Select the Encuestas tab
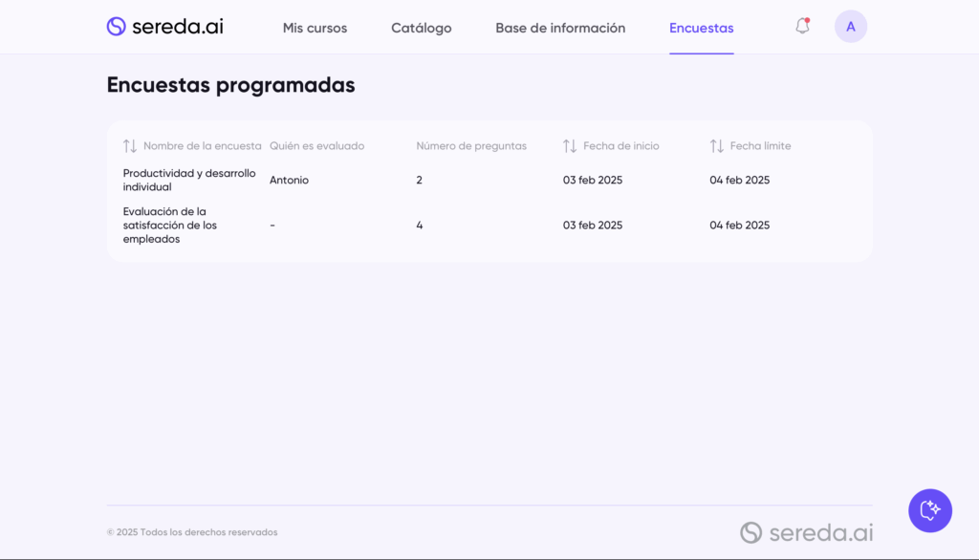Image resolution: width=979 pixels, height=560 pixels. coord(701,28)
